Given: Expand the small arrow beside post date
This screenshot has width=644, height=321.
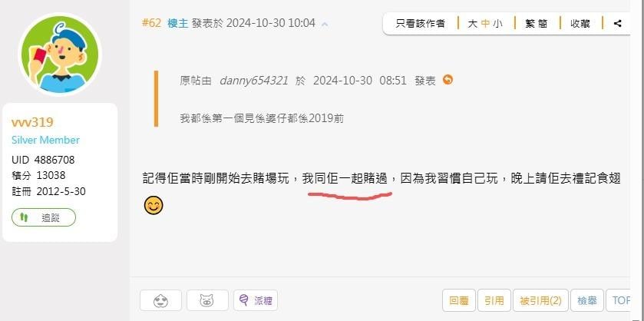Looking at the screenshot, I should click(325, 25).
